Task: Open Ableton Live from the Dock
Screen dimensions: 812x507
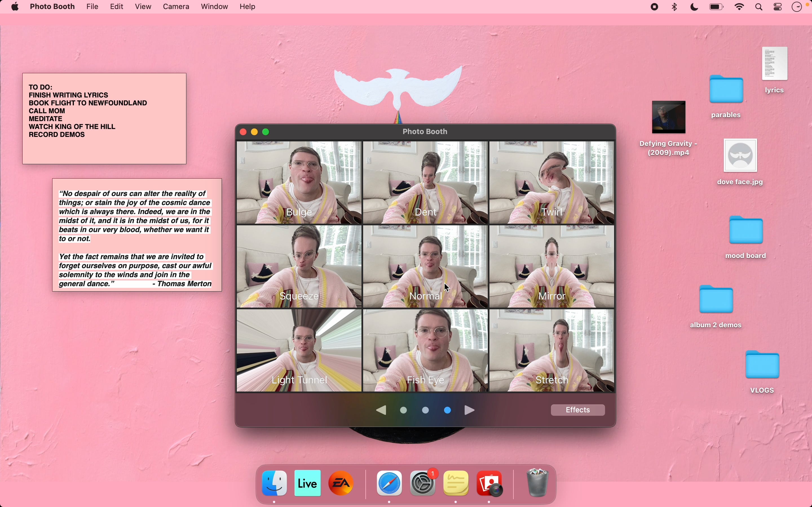Action: click(x=307, y=483)
